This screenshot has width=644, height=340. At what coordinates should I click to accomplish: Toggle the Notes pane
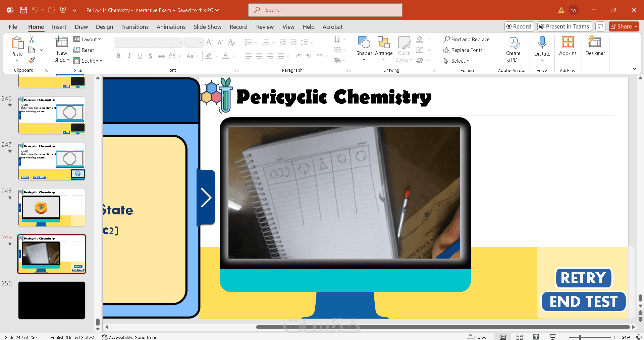tap(476, 337)
